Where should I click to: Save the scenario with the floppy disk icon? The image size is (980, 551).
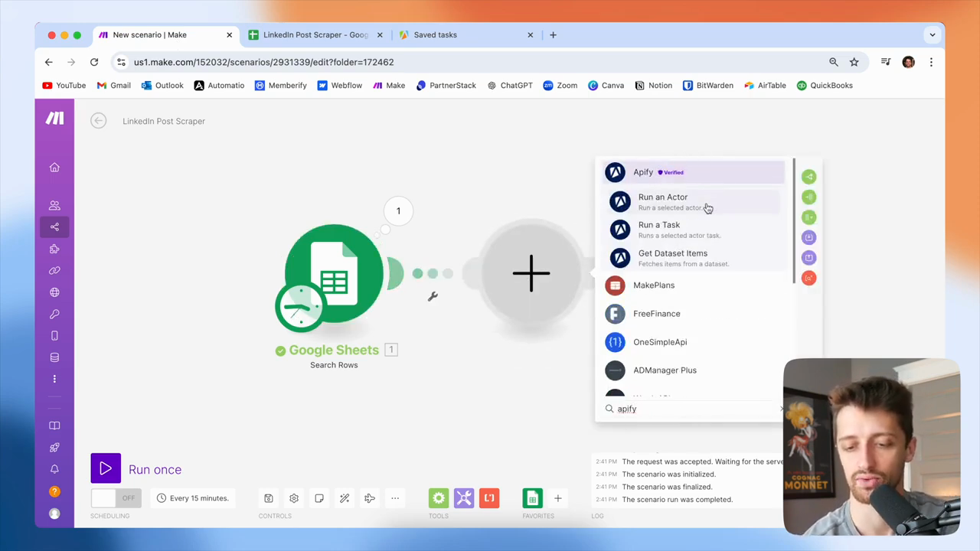(269, 498)
